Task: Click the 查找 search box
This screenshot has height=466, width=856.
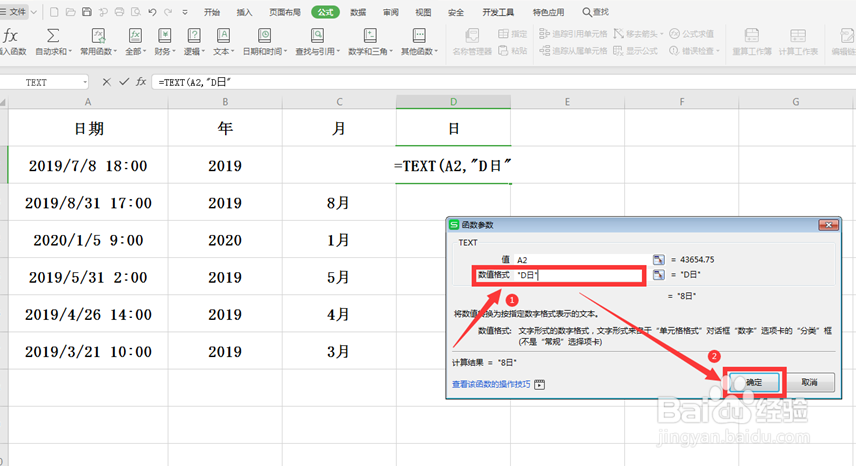Action: click(596, 12)
